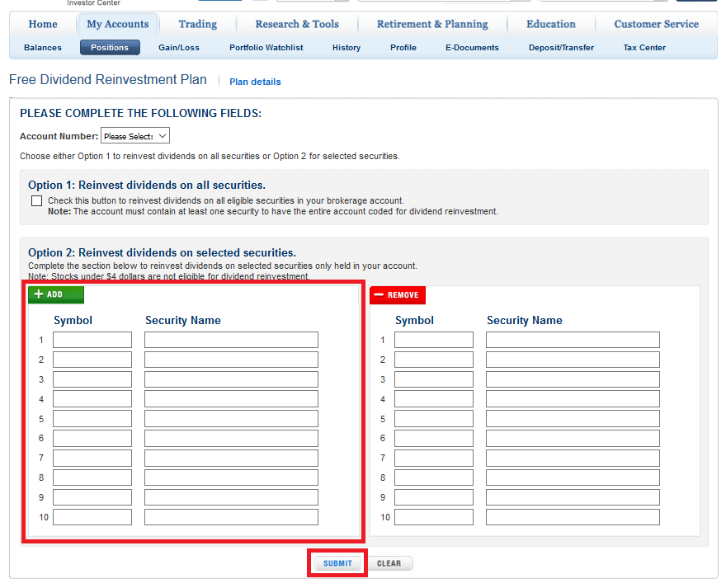The image size is (726, 588).
Task: Click the red Remove button
Action: pos(398,295)
